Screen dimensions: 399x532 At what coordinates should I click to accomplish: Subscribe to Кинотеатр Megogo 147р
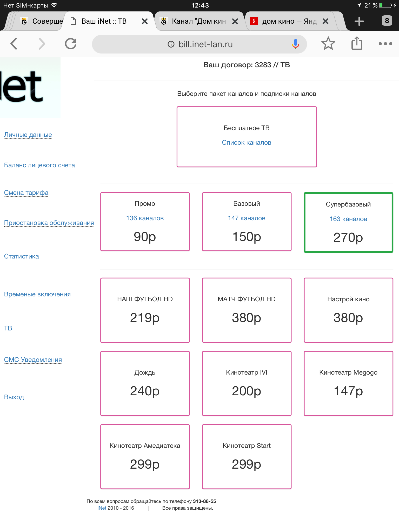[348, 383]
